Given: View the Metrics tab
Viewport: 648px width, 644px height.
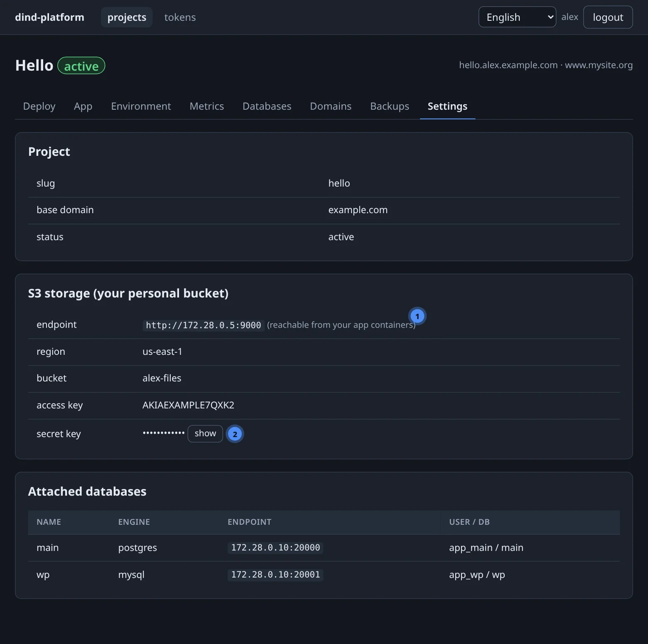Looking at the screenshot, I should click(x=206, y=106).
